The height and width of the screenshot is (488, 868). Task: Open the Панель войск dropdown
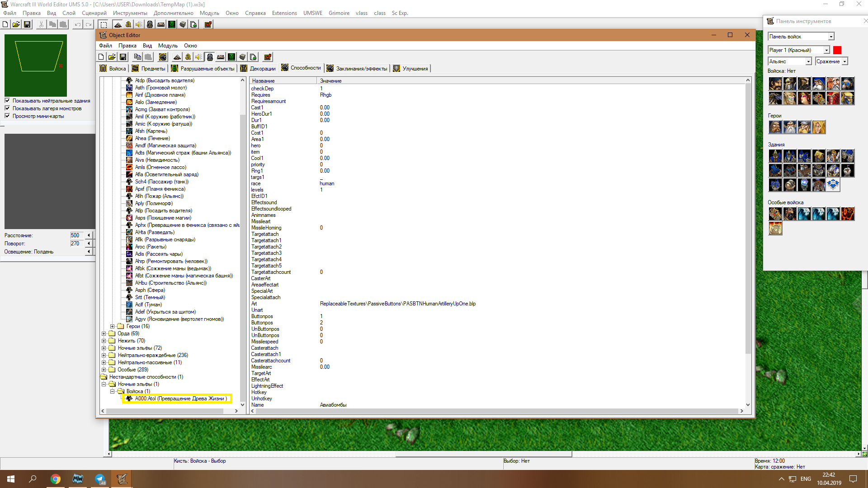(x=831, y=37)
